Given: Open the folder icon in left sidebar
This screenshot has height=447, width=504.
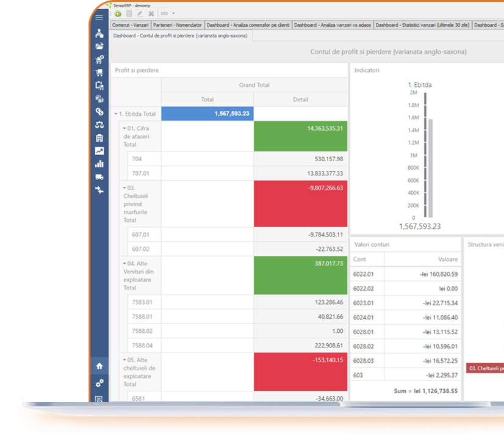Looking at the screenshot, I should pyautogui.click(x=99, y=46).
